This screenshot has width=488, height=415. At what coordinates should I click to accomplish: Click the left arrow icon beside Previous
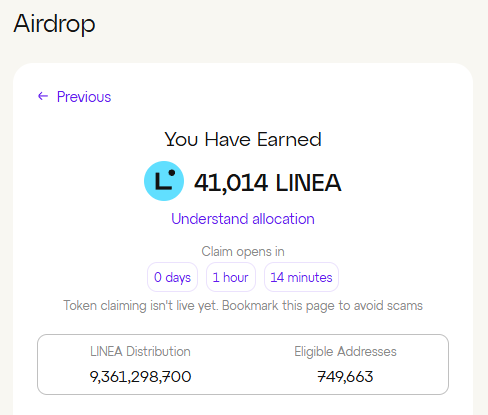click(43, 96)
